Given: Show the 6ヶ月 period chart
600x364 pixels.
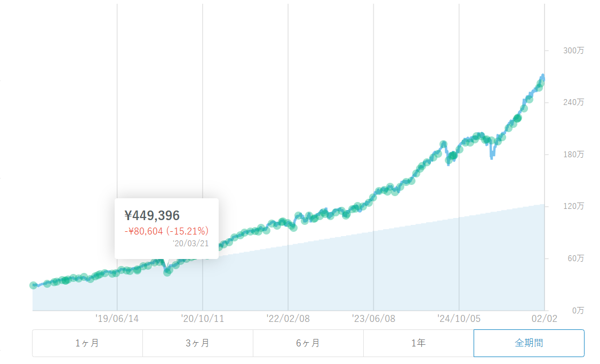Looking at the screenshot, I should 308,343.
